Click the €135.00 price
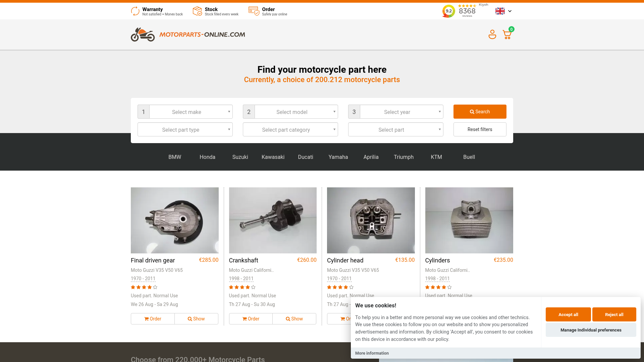644x362 pixels. pyautogui.click(x=405, y=260)
